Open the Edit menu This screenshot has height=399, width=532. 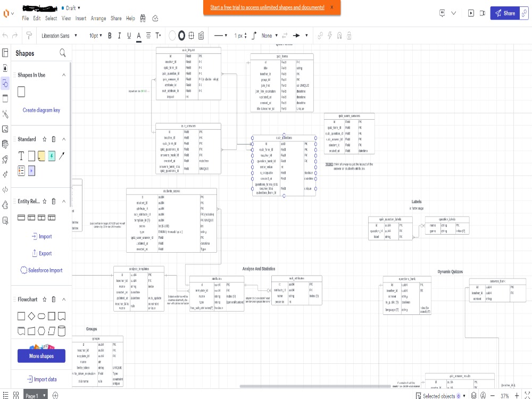(x=37, y=18)
